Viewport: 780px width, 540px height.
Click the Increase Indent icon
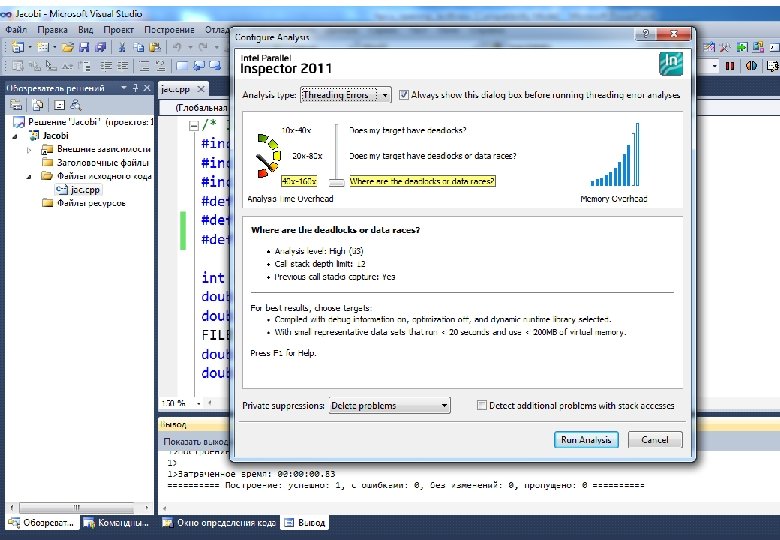click(122, 66)
